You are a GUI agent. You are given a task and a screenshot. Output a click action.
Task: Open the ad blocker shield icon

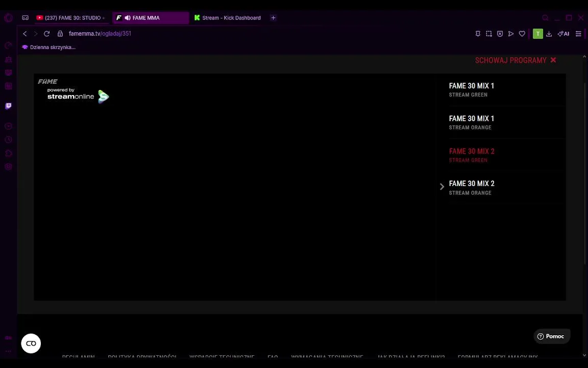(x=500, y=34)
